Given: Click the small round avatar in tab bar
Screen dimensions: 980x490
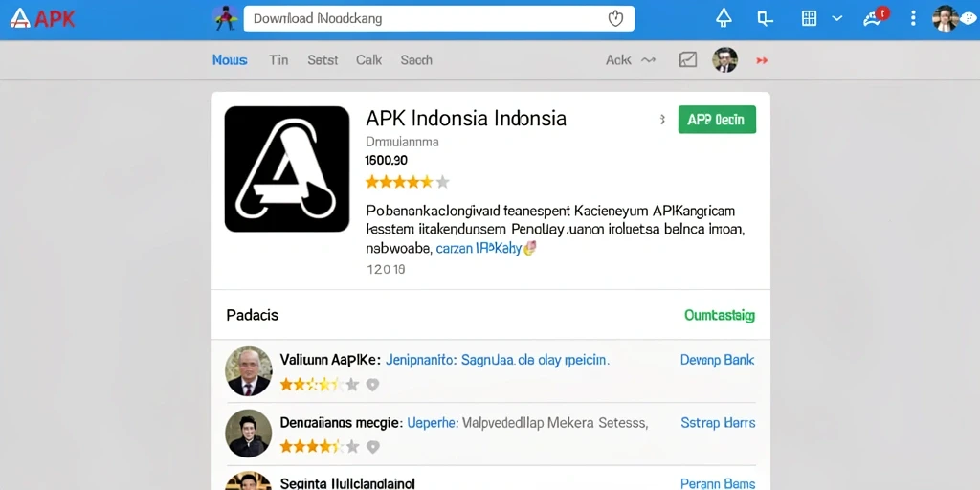Looking at the screenshot, I should click(x=725, y=60).
